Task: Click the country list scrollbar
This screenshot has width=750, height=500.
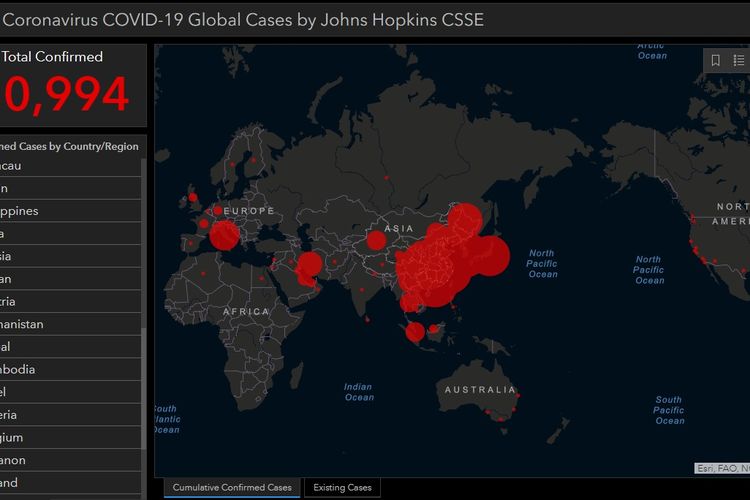Action: (x=144, y=389)
